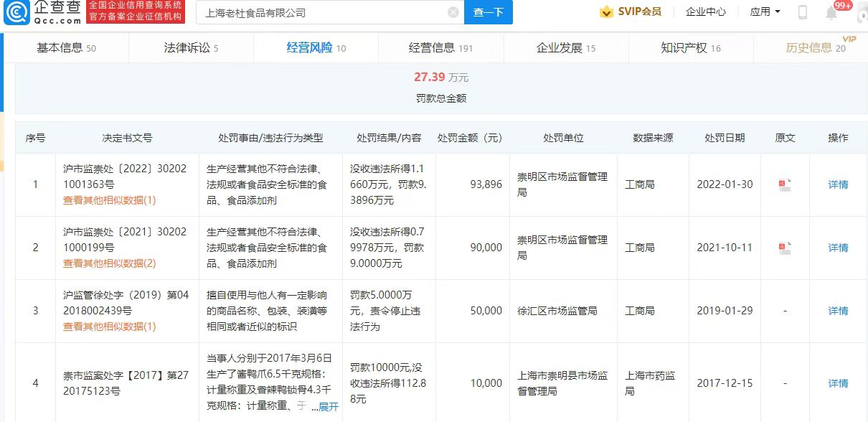The width and height of the screenshot is (868, 422).
Task: Click penalty amount 90,000
Action: [x=486, y=248]
